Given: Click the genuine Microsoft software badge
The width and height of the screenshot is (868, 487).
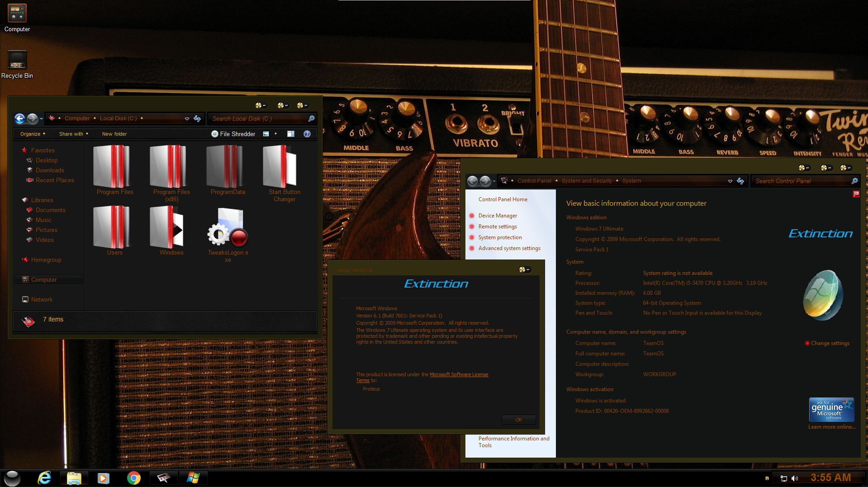Looking at the screenshot, I should (x=831, y=410).
